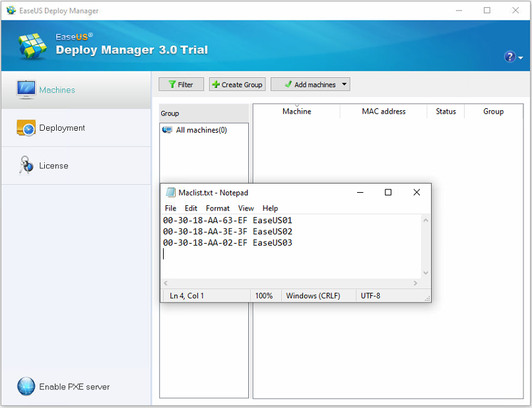Click the MAC address column header
Viewport: 532px width, 408px height.
[383, 112]
